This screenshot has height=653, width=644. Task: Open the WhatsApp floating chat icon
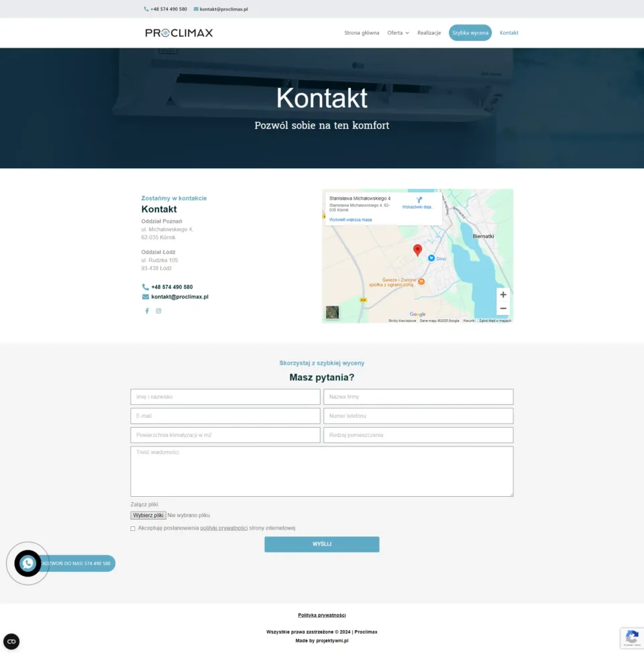28,563
